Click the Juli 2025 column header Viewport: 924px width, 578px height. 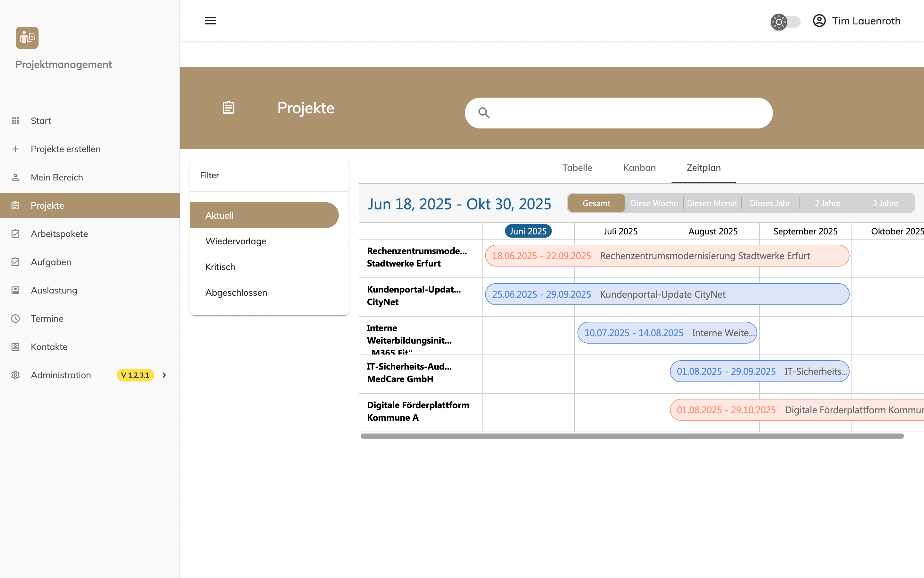point(620,231)
